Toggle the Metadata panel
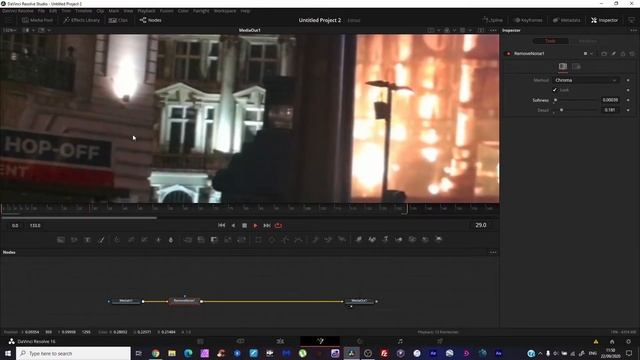Viewport: 640px width, 360px height. (x=567, y=20)
